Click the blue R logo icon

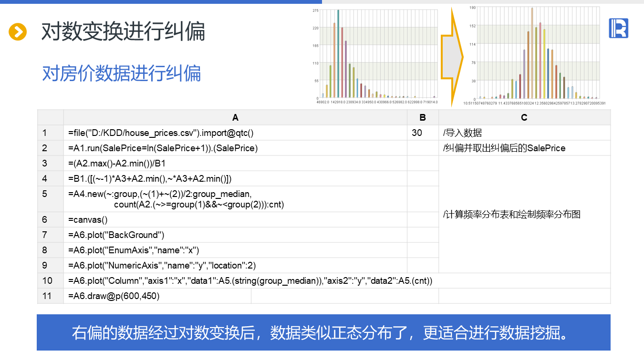(618, 28)
